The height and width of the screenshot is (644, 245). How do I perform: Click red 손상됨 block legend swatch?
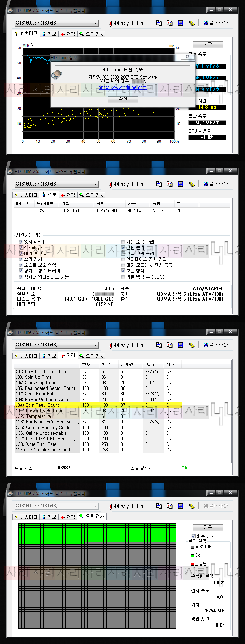click(x=192, y=564)
